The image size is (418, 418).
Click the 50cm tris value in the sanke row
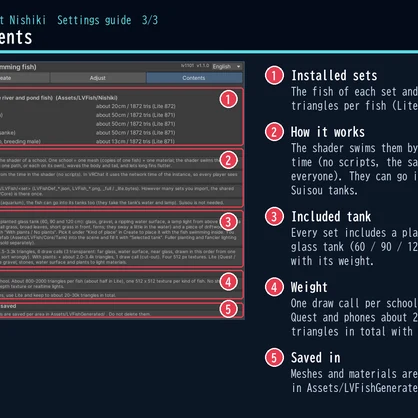(x=136, y=133)
